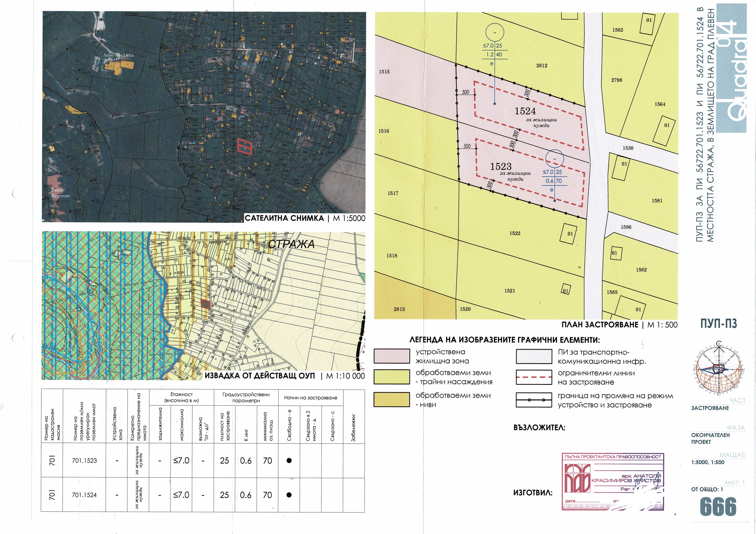Click the pink residential zone legend swatch
This screenshot has height=534, width=756.
tap(392, 356)
